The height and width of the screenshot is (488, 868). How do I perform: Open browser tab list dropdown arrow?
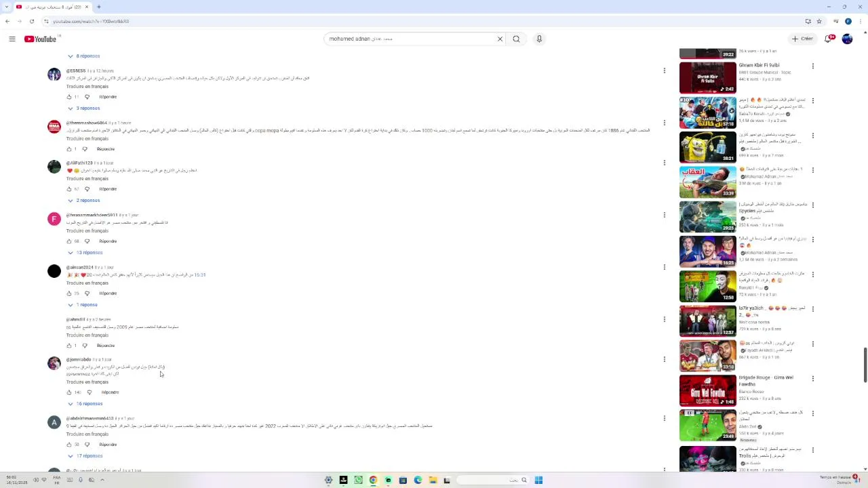point(7,7)
